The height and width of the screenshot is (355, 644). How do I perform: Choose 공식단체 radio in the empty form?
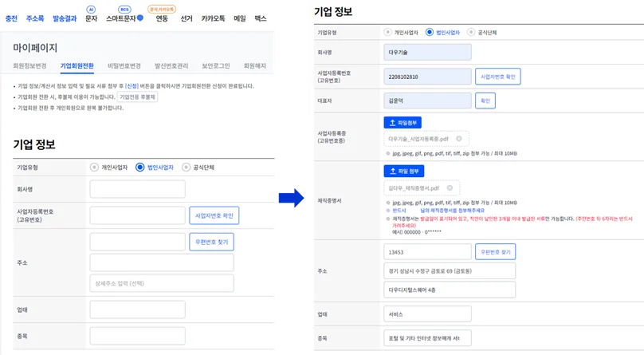click(187, 168)
